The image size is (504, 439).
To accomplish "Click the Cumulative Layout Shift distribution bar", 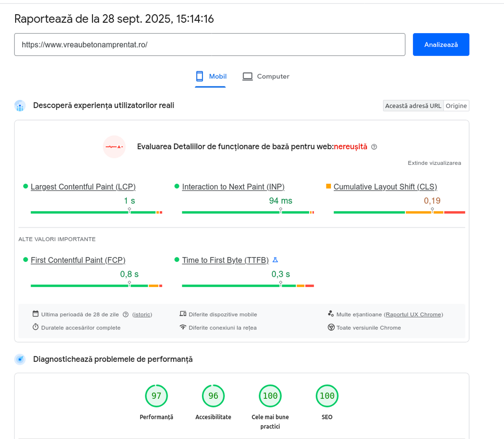I will (x=399, y=212).
